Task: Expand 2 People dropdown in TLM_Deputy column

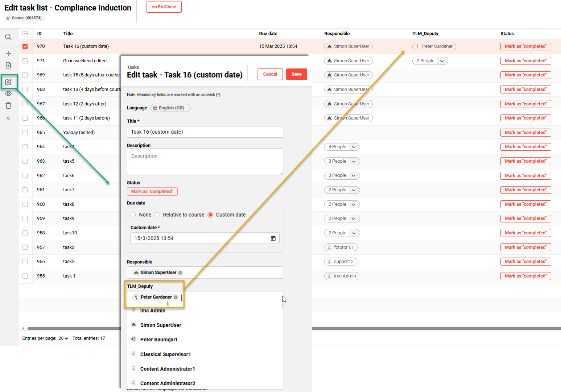Action: [x=442, y=61]
